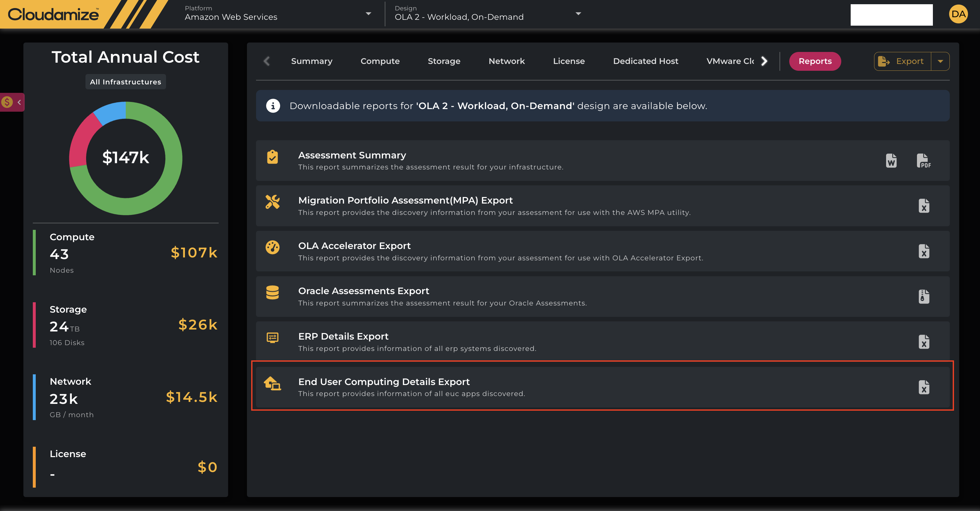
Task: Click the All Infrastructures label button
Action: 125,82
